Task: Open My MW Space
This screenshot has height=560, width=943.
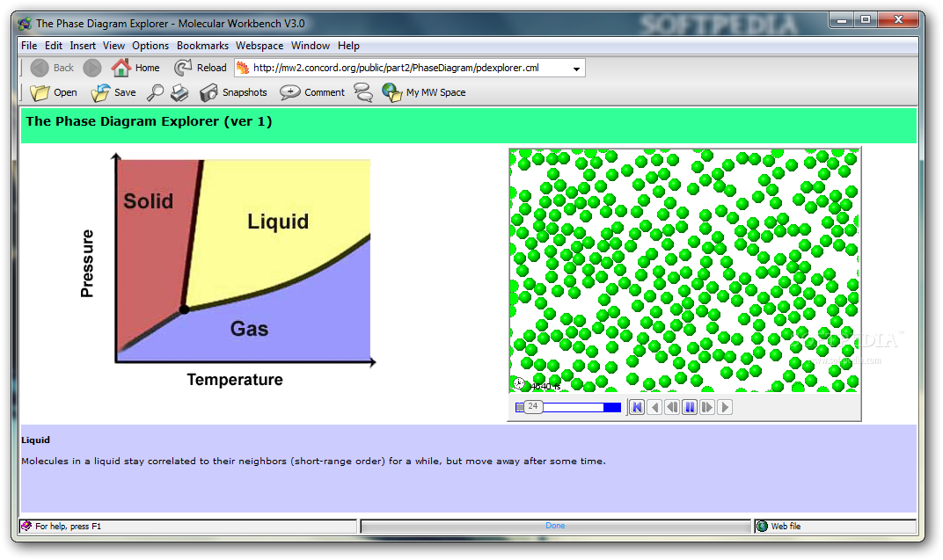Action: click(x=424, y=92)
